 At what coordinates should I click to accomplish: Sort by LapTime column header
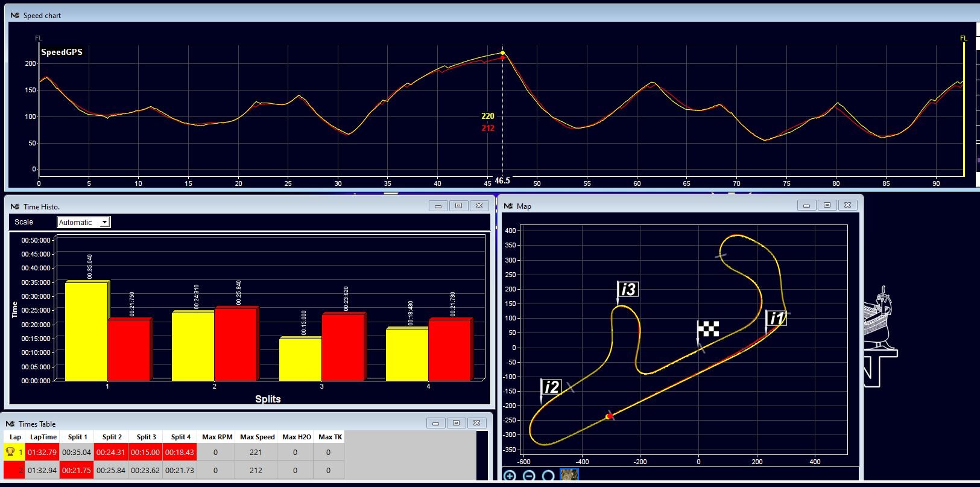(43, 437)
